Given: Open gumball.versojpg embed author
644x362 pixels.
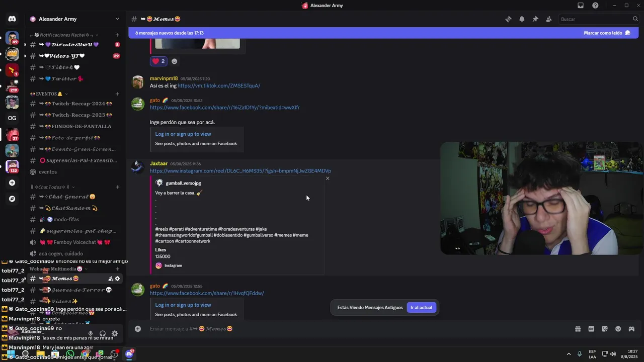Looking at the screenshot, I should pos(183,183).
